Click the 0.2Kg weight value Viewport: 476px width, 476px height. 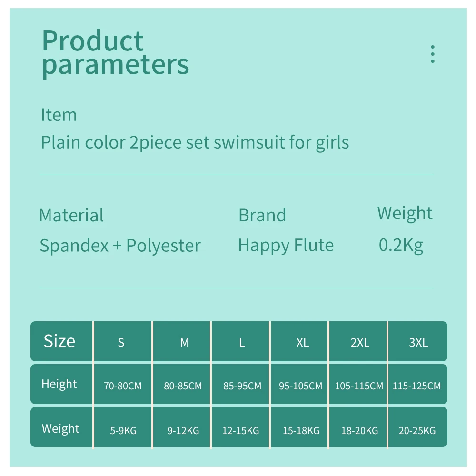[x=401, y=245]
